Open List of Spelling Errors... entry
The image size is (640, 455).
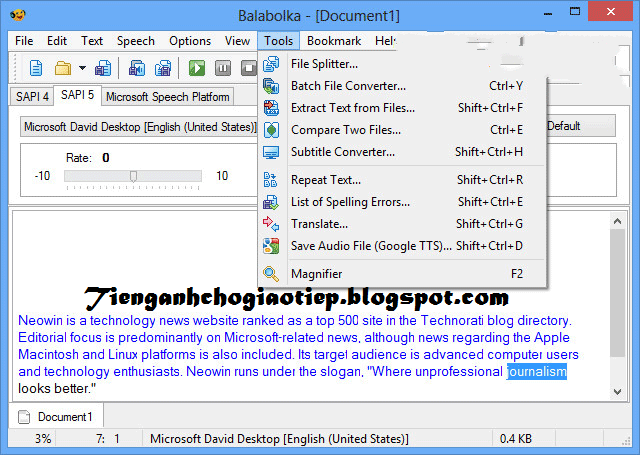tap(402, 202)
